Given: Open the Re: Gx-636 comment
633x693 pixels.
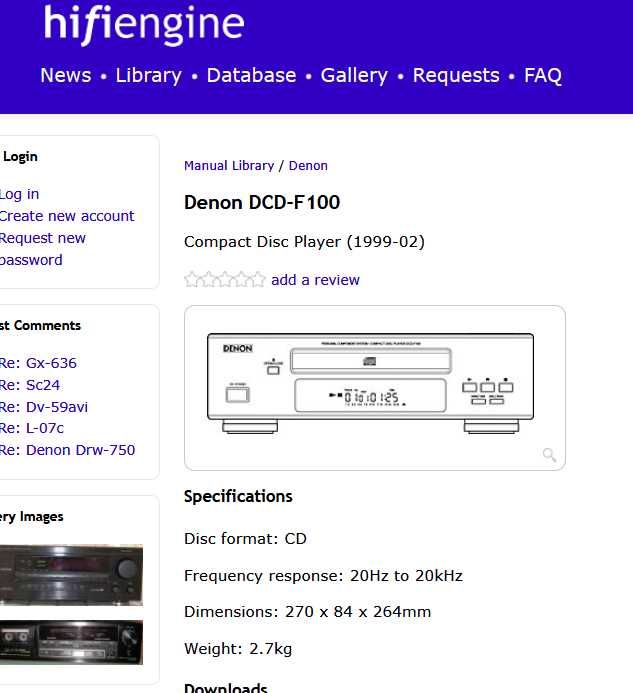Looking at the screenshot, I should (38, 363).
